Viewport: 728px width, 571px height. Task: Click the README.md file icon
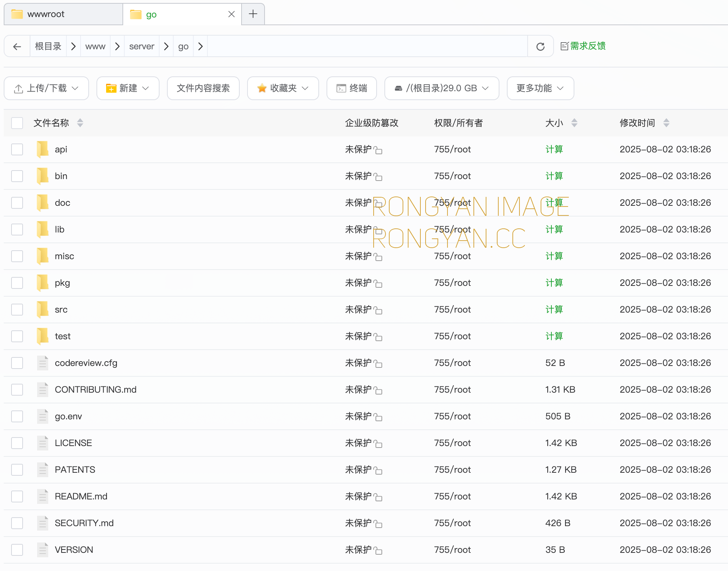coord(43,496)
